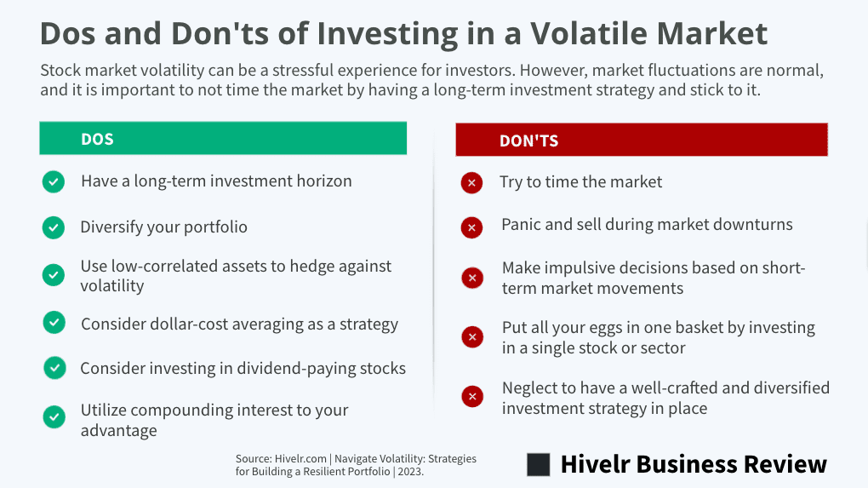Click the checkmark beside dollar-cost averaging
The image size is (868, 488).
click(x=54, y=323)
